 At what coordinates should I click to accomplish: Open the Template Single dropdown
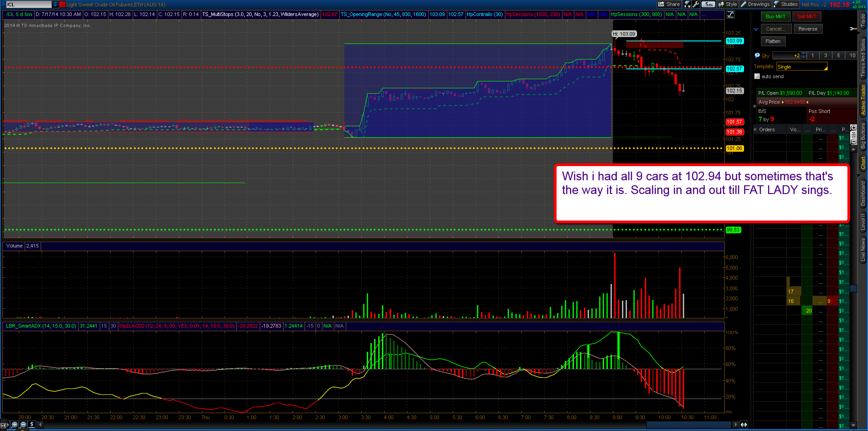pyautogui.click(x=802, y=67)
